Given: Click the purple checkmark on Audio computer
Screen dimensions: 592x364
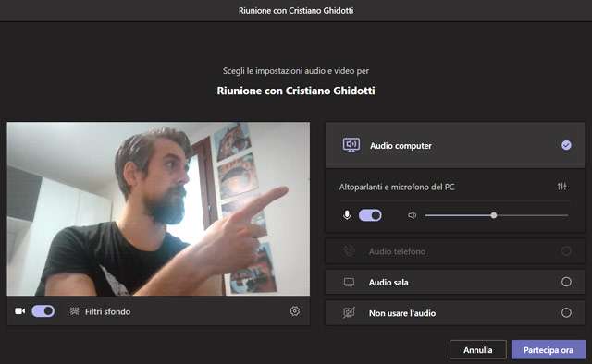Looking at the screenshot, I should coord(566,145).
